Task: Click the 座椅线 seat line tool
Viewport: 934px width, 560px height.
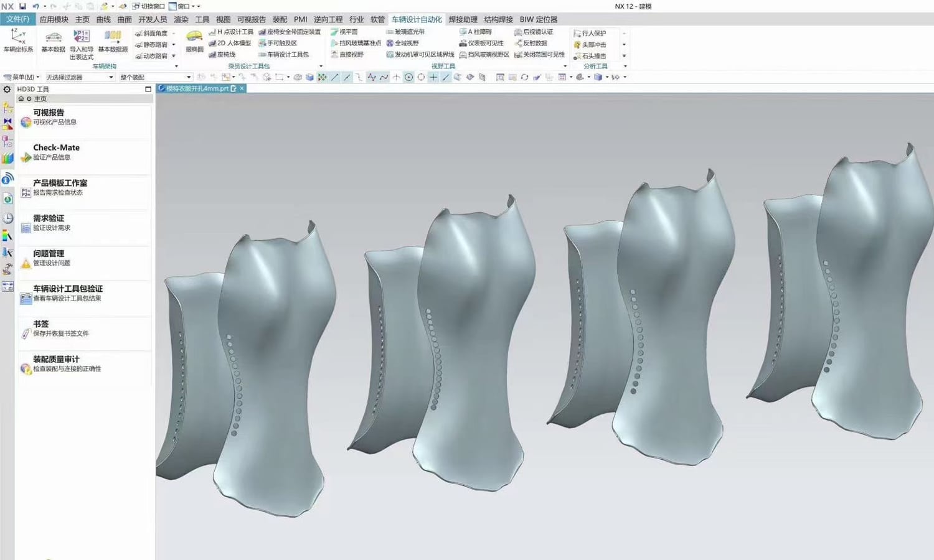Action: pos(222,54)
